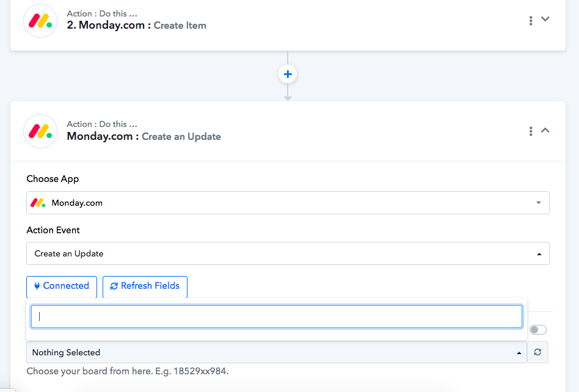This screenshot has height=392, width=579.
Task: Click the Refresh Fields button
Action: [145, 286]
